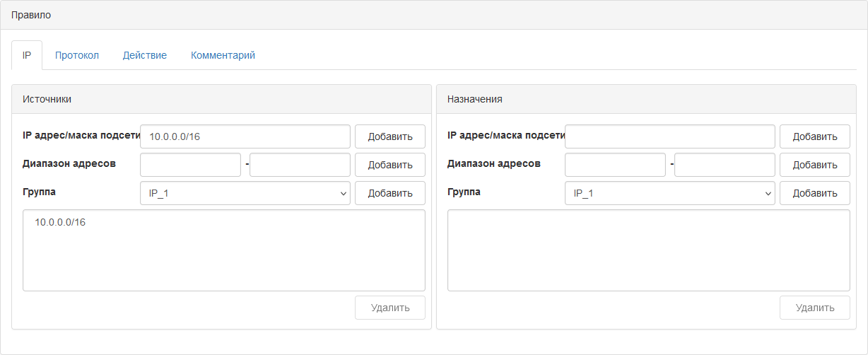The image size is (868, 355).
Task: Click Удалить button under sources list
Action: 390,308
